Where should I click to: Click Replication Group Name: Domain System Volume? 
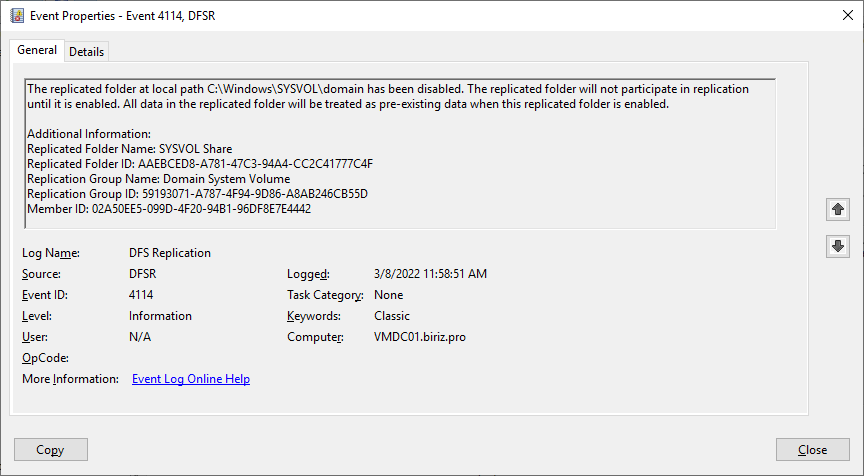pos(159,179)
